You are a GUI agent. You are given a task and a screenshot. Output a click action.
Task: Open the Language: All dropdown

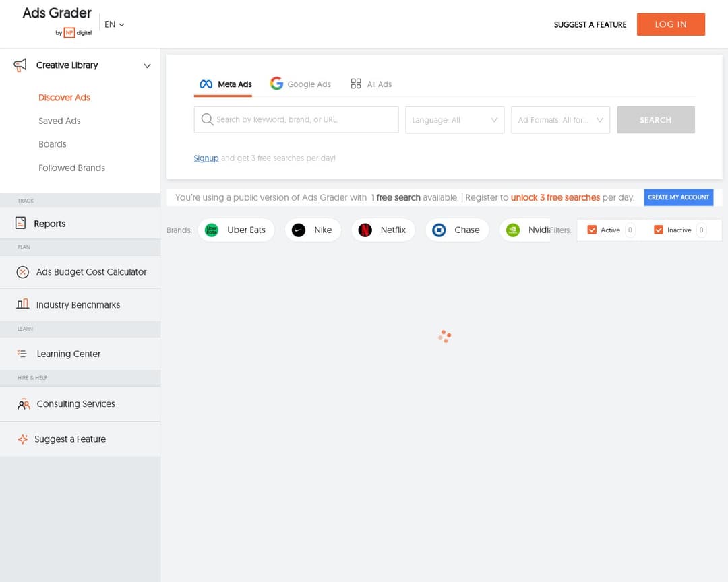click(x=454, y=120)
